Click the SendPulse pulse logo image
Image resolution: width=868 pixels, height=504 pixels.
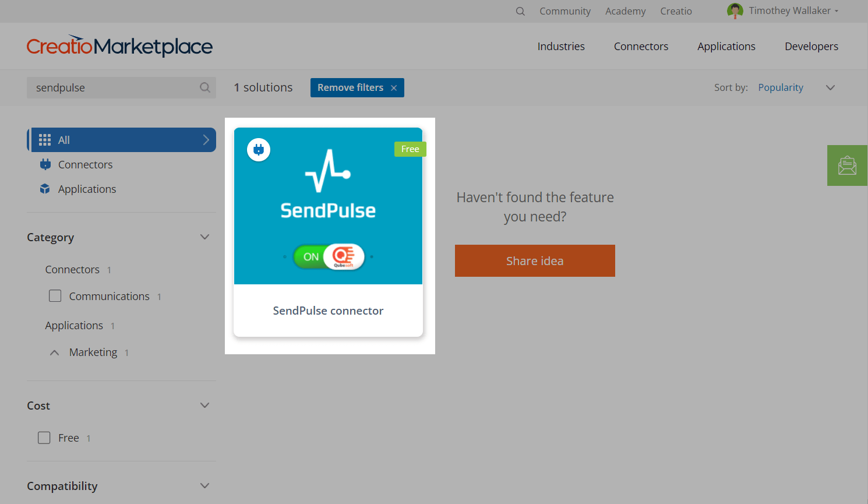(328, 171)
